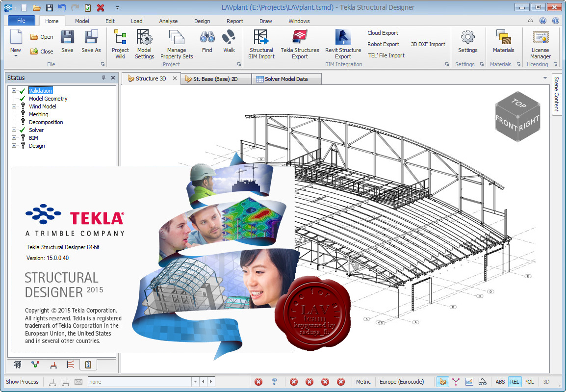Toggle ABS coordinate mode
Image resolution: width=566 pixels, height=392 pixels.
[x=500, y=382]
